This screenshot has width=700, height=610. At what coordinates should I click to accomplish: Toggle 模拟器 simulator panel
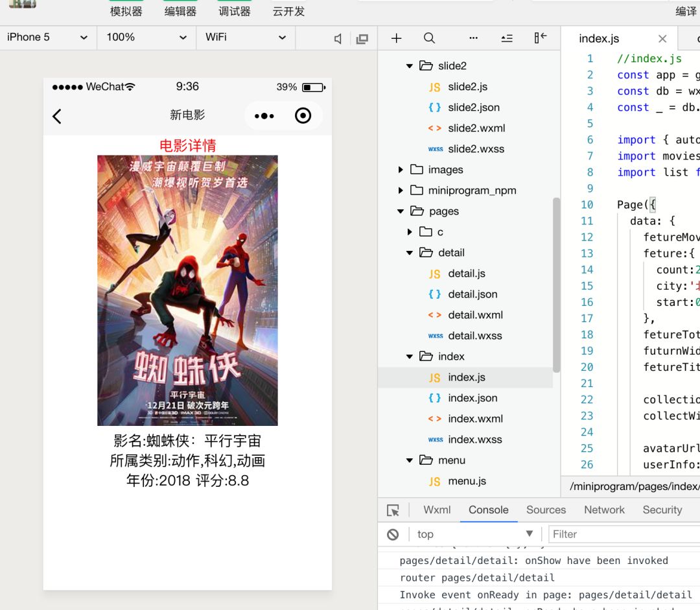[126, 11]
